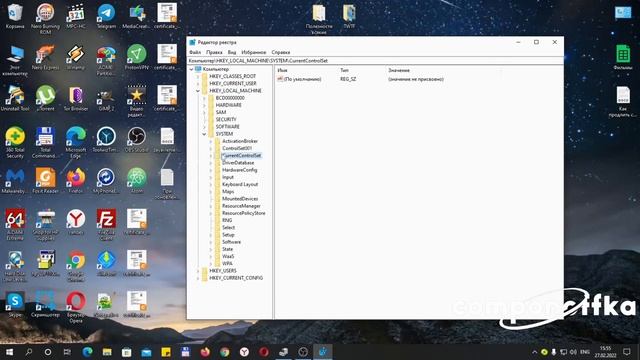Open the notification center icon
Image resolution: width=640 pixels, height=360 pixels.
[x=627, y=352]
